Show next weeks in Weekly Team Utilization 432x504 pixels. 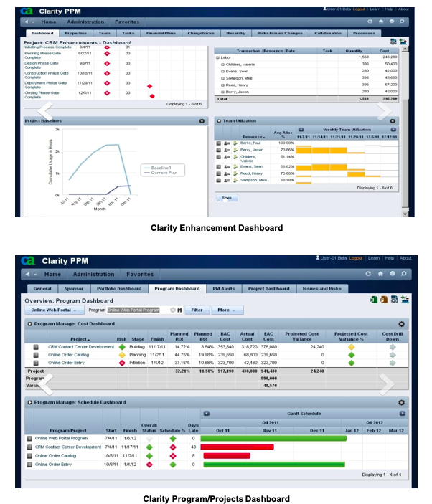click(393, 130)
